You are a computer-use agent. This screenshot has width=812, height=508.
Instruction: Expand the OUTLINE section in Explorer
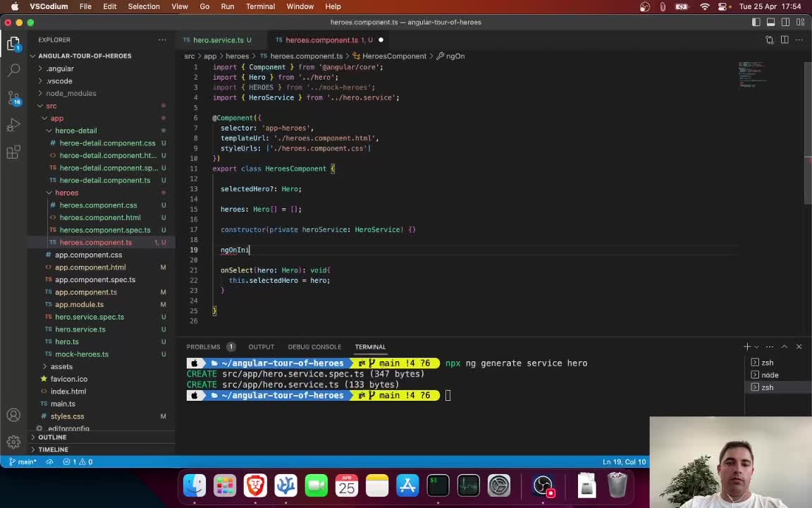(x=52, y=437)
